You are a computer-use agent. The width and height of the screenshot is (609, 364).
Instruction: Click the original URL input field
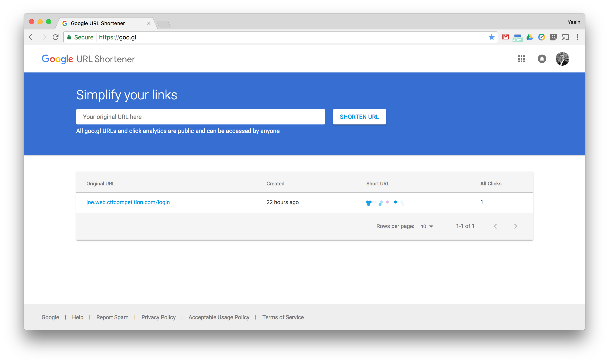[x=200, y=117]
